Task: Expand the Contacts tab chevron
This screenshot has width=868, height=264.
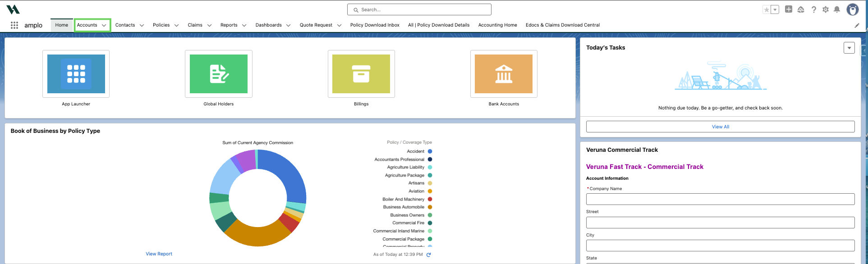Action: pos(142,26)
